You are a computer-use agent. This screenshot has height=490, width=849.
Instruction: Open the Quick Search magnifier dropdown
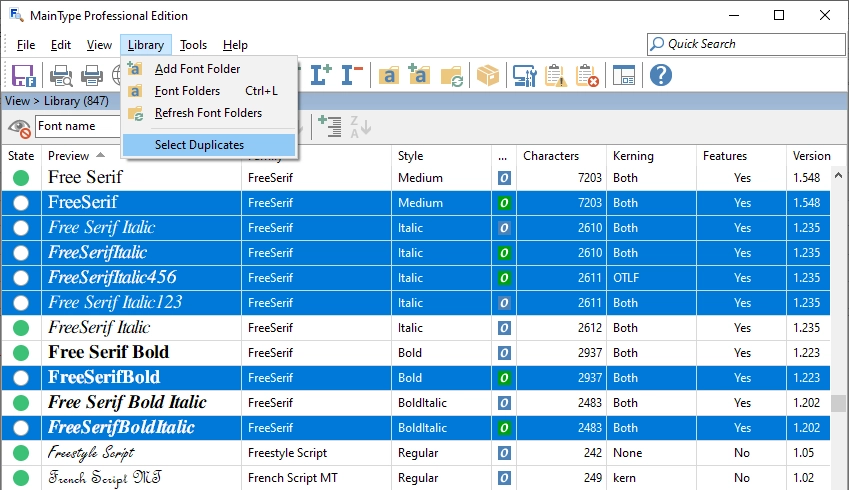[657, 44]
